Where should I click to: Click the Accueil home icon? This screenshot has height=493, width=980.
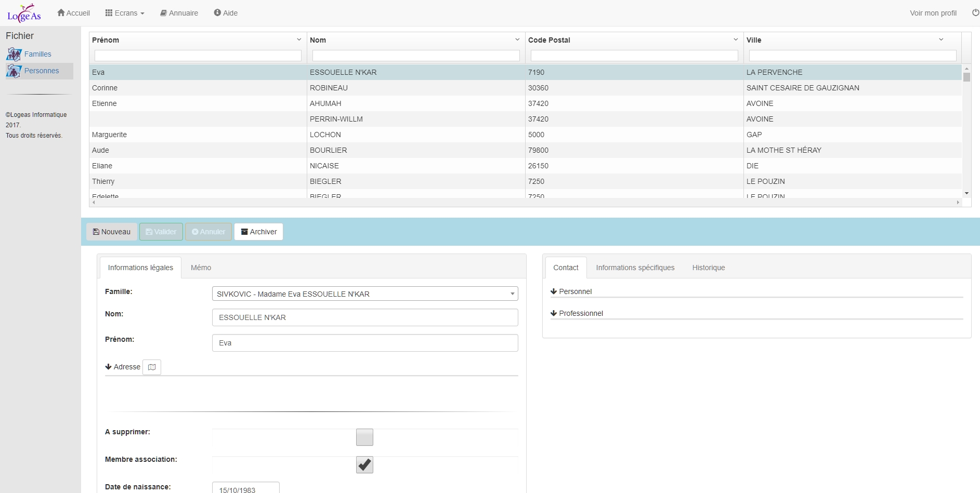61,13
